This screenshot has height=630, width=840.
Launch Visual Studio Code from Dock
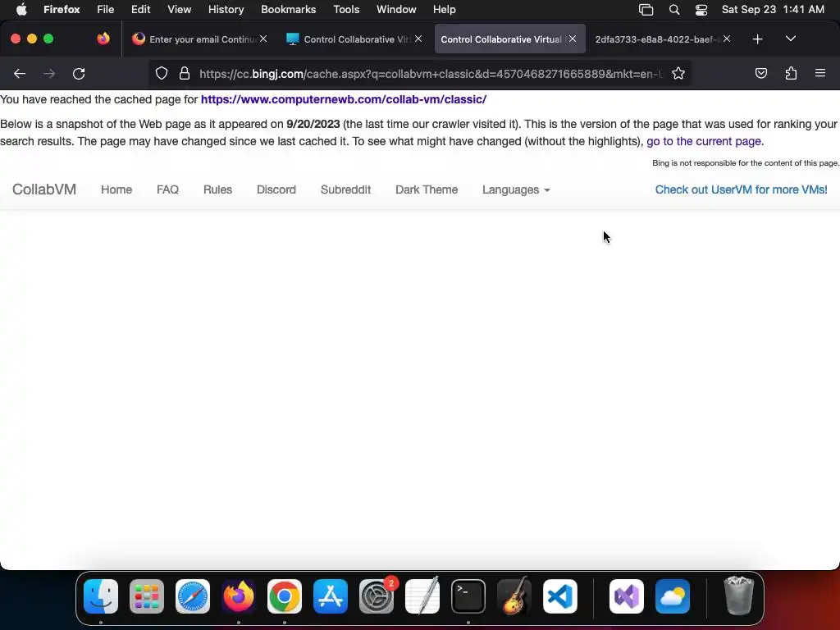[x=560, y=596]
